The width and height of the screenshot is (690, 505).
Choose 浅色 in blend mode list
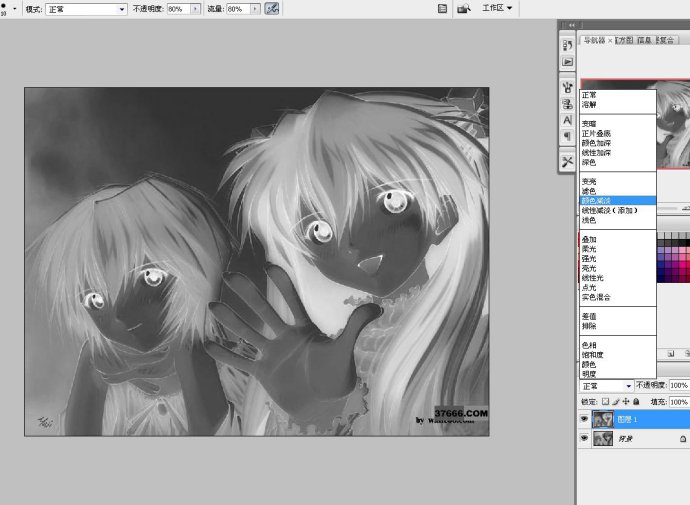[x=617, y=220]
